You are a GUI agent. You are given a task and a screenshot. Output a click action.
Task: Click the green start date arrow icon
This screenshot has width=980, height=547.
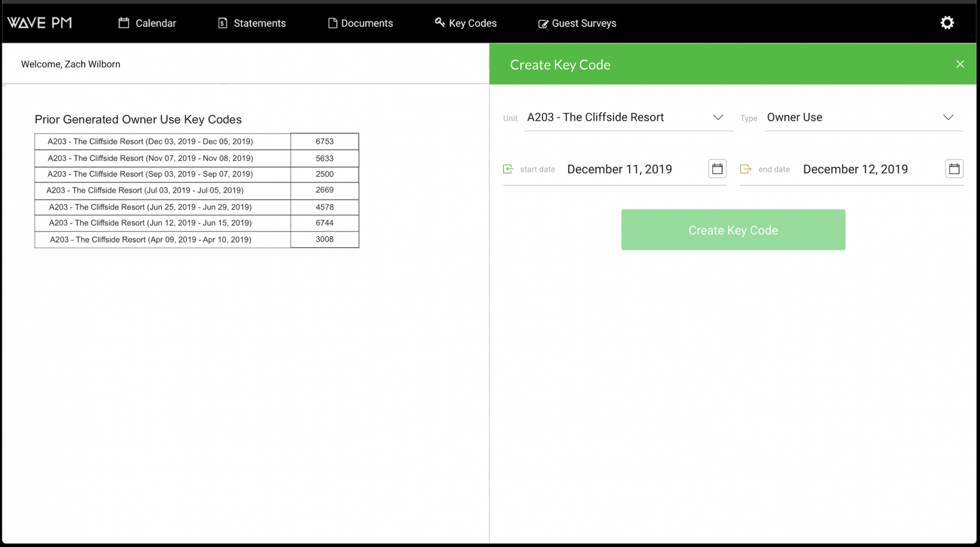(507, 169)
